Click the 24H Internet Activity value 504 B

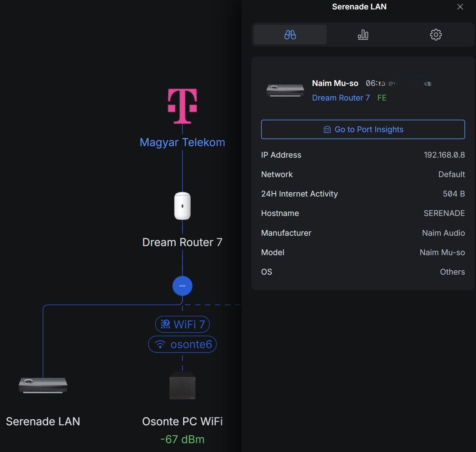click(x=454, y=194)
